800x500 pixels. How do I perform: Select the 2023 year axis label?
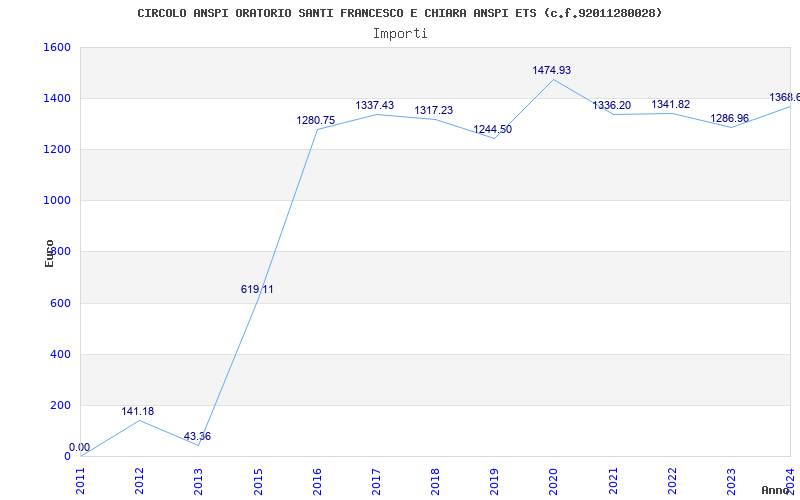pyautogui.click(x=732, y=481)
